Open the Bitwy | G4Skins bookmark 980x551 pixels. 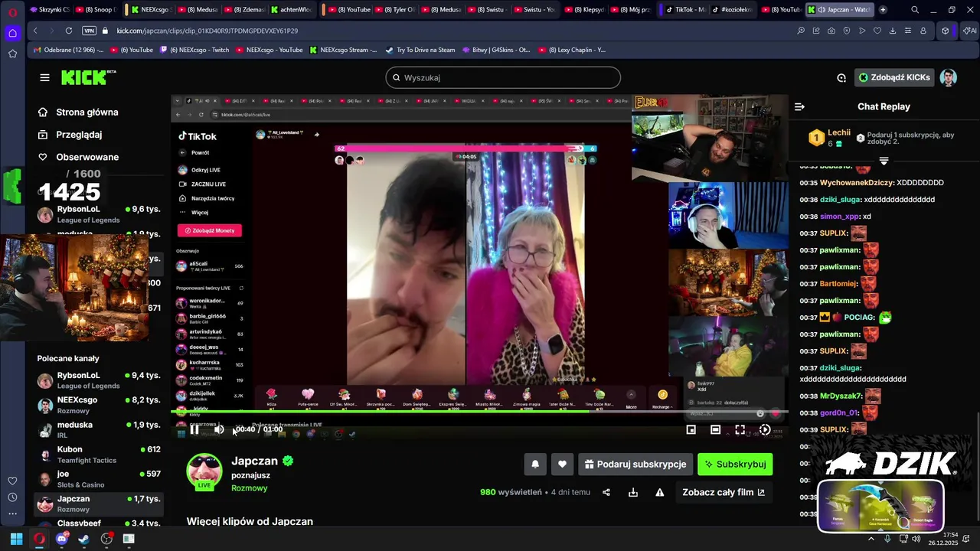click(x=496, y=50)
